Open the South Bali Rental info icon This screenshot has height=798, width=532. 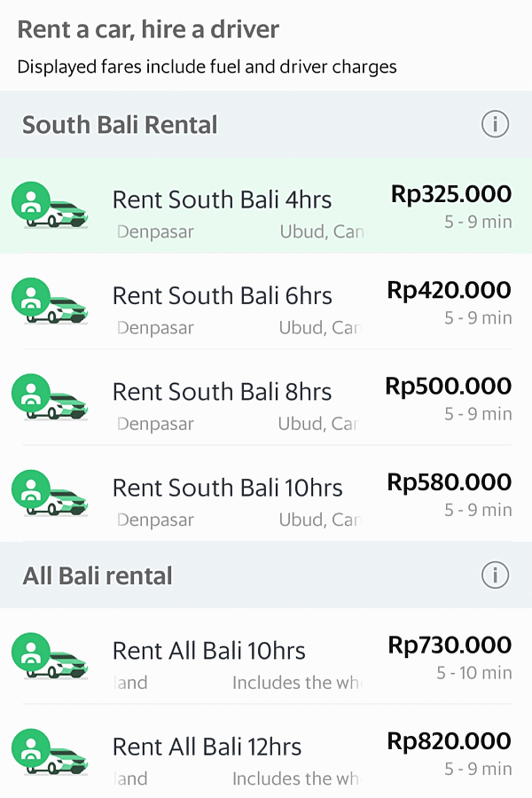496,124
